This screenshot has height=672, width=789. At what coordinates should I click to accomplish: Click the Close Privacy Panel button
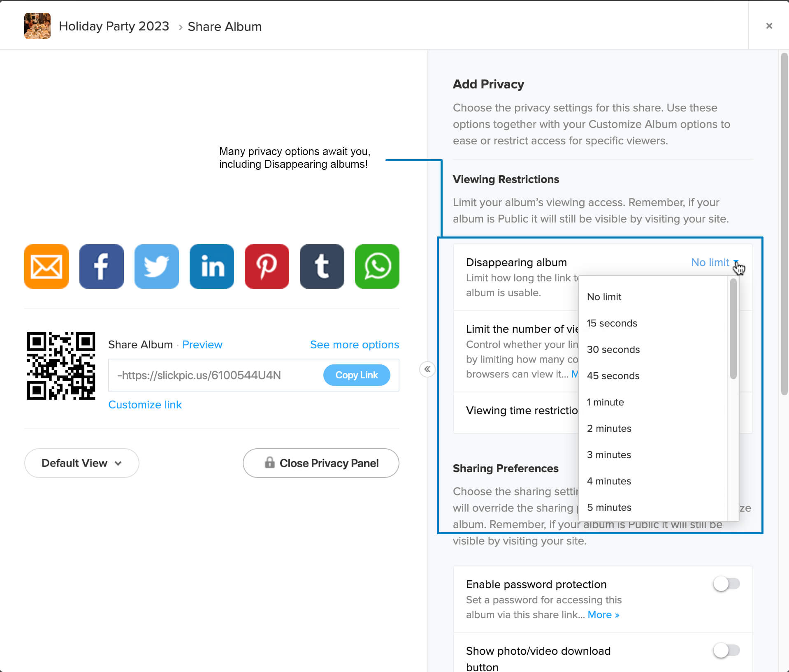click(321, 463)
